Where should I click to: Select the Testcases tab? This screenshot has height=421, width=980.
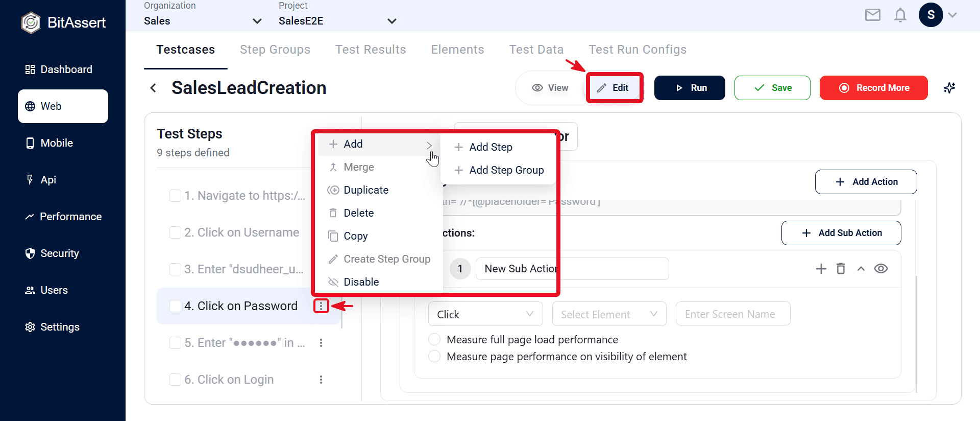tap(186, 50)
